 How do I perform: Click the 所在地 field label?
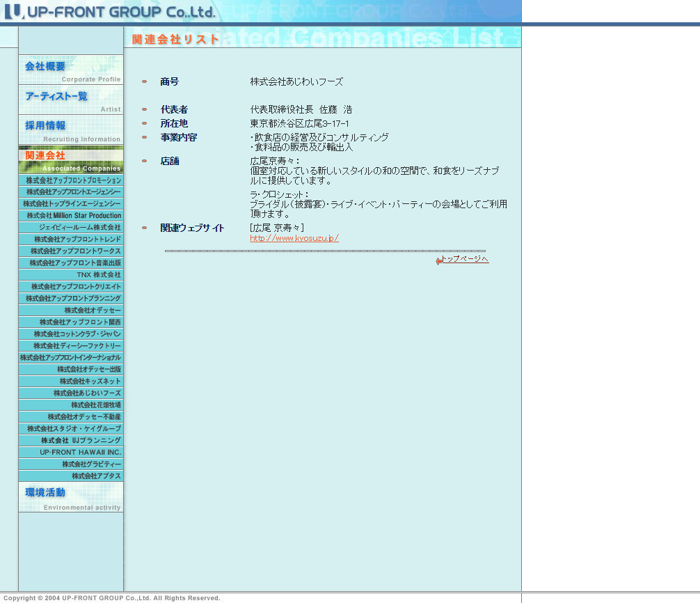coord(174,123)
